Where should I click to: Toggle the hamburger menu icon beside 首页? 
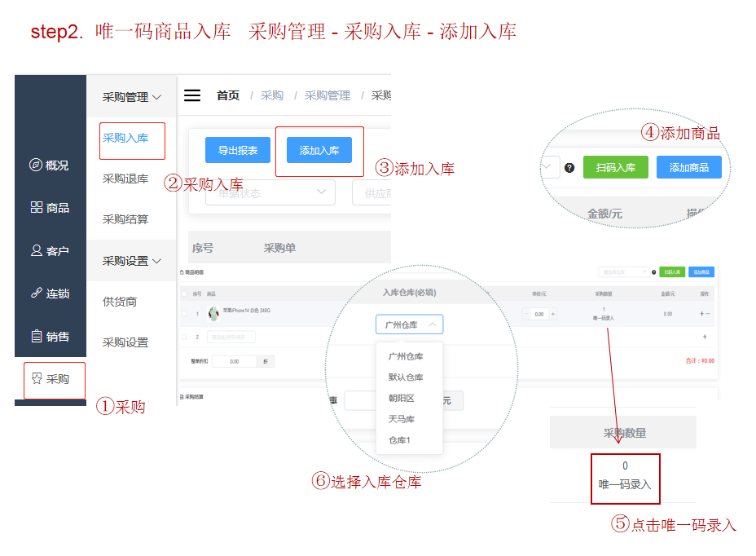coord(192,95)
